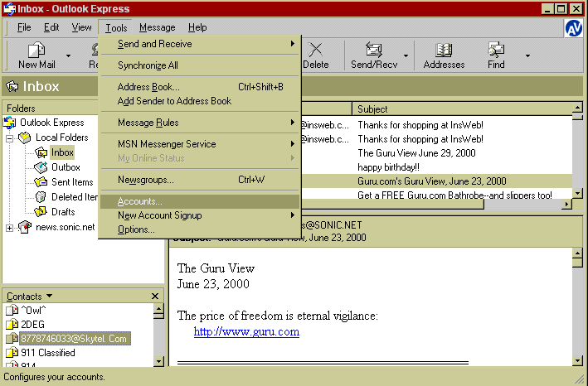Select message The Guru View June 29, 2000

click(416, 153)
